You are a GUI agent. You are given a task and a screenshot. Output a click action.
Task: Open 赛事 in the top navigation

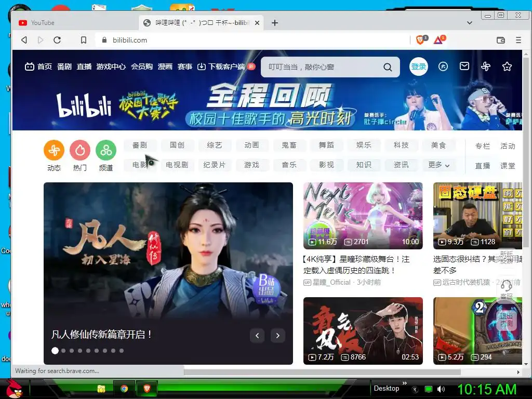[x=185, y=66]
